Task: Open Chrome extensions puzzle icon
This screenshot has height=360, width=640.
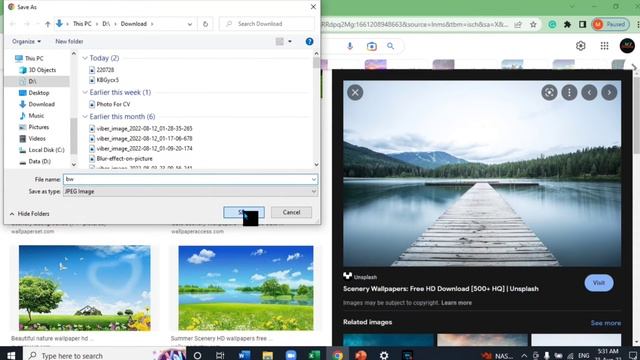Action: pyautogui.click(x=567, y=24)
